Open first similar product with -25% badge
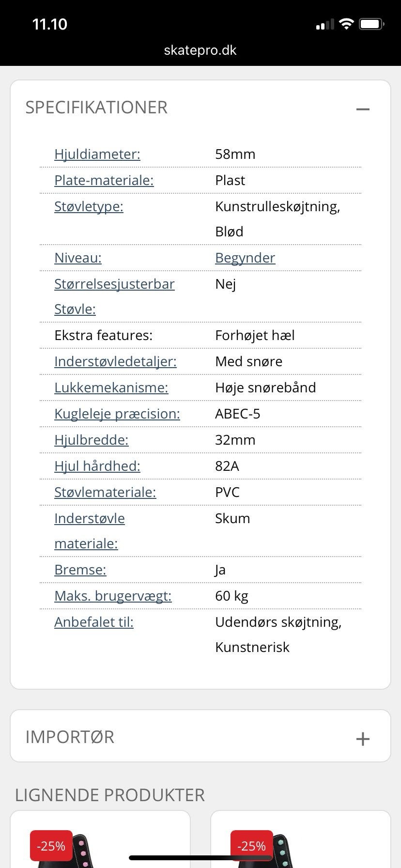Viewport: 401px width, 868px height. (x=100, y=839)
